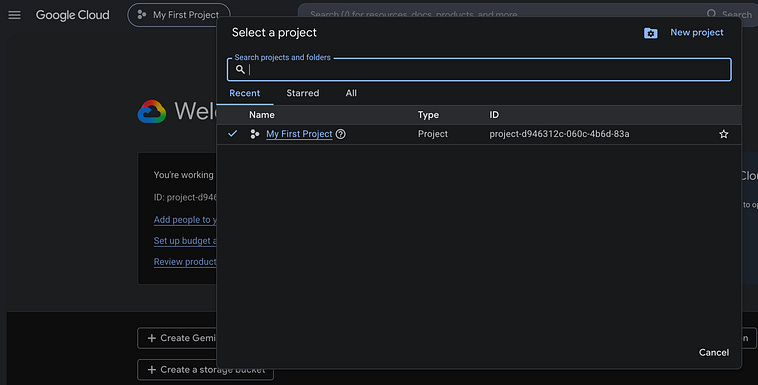Click the top Search button
This screenshot has height=385, width=758.
pyautogui.click(x=729, y=15)
